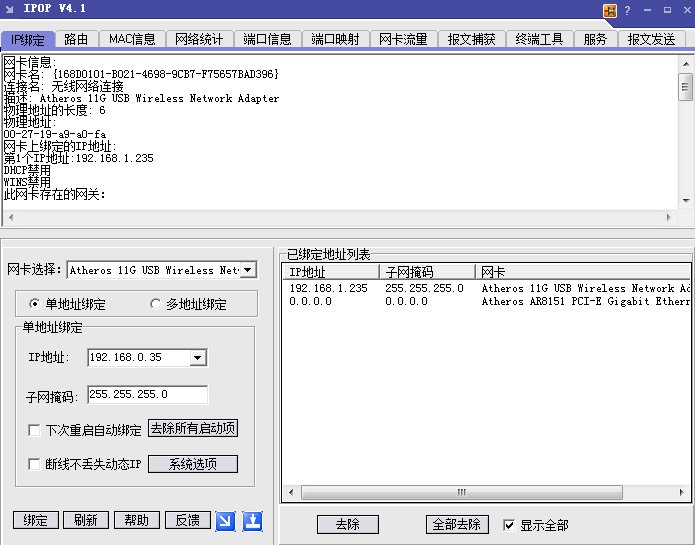The height and width of the screenshot is (545, 695).
Task: Click the WINS禁用 line
Action: pyautogui.click(x=27, y=182)
